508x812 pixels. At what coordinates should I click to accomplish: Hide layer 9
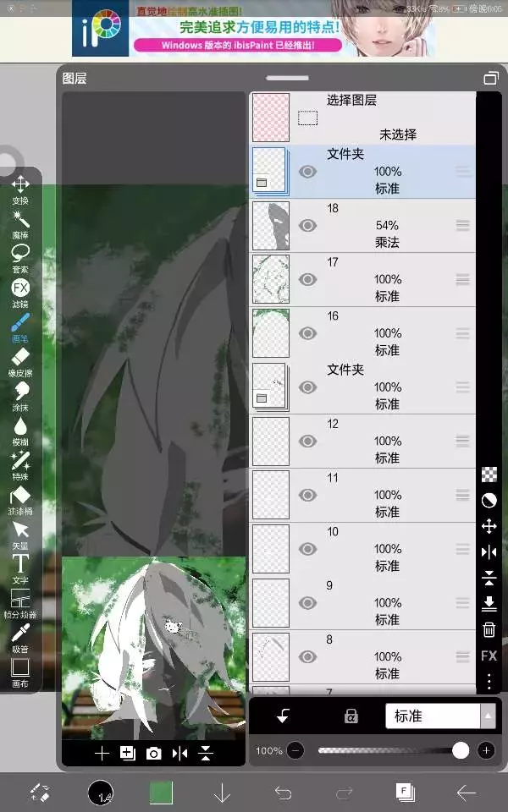(x=307, y=603)
